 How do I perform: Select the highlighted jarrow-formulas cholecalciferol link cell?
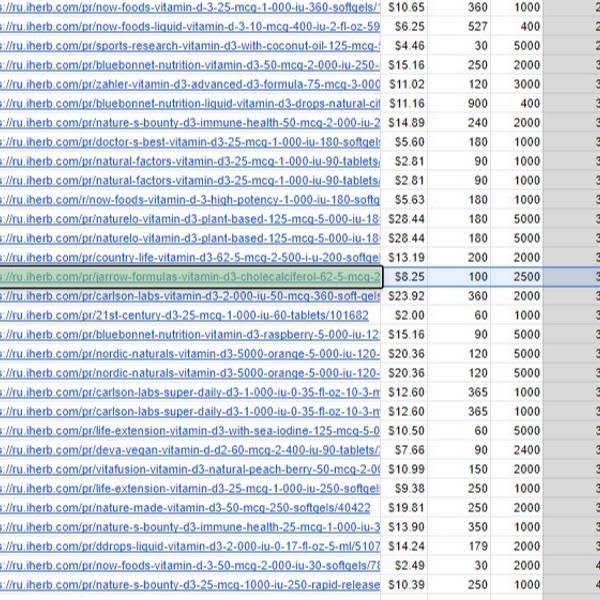[191, 277]
